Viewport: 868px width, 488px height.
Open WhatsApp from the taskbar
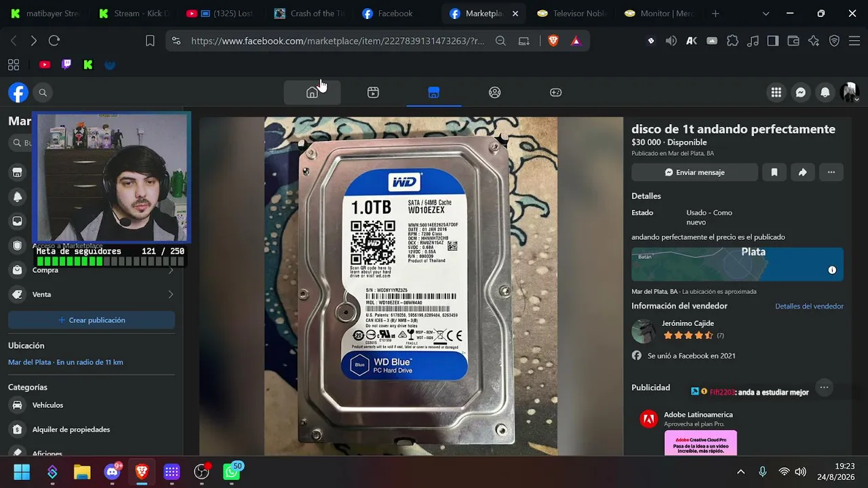click(232, 472)
